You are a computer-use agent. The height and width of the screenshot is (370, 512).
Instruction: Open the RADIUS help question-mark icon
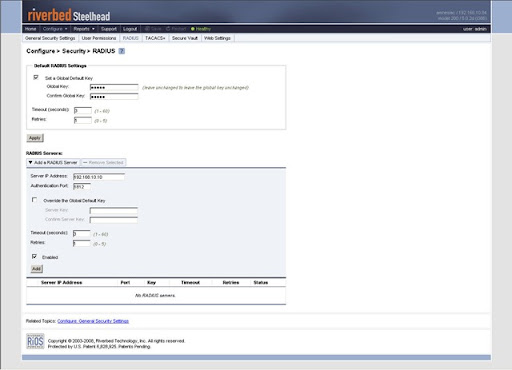[x=122, y=51]
